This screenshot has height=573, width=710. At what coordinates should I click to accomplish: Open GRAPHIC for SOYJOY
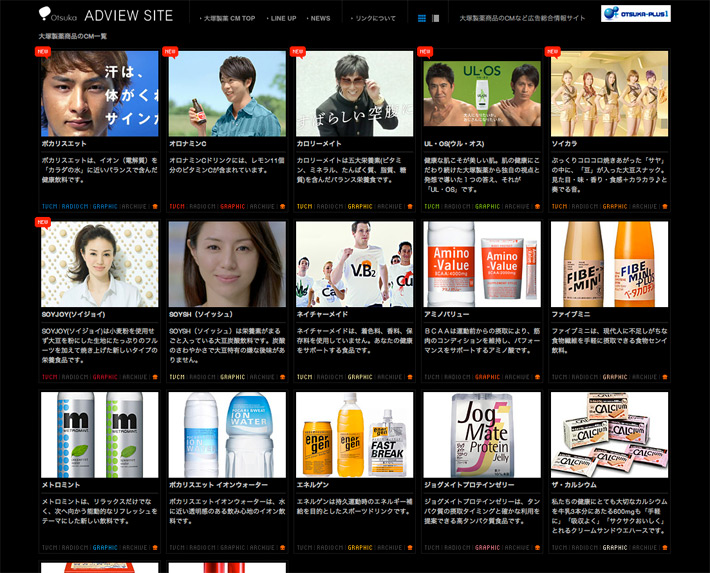coord(105,377)
